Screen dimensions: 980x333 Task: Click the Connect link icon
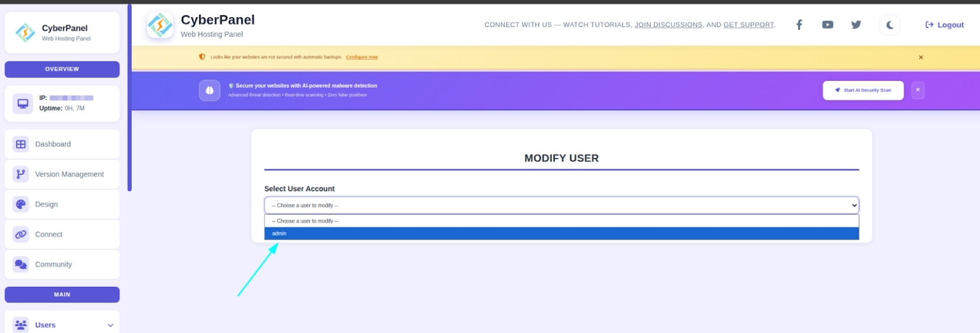coord(21,234)
